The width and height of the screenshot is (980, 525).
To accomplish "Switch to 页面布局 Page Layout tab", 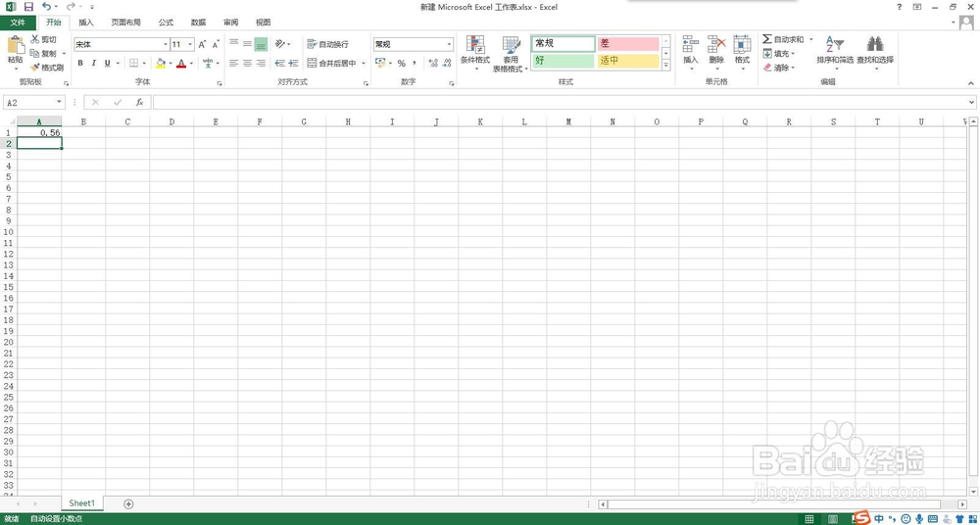I will tap(126, 23).
